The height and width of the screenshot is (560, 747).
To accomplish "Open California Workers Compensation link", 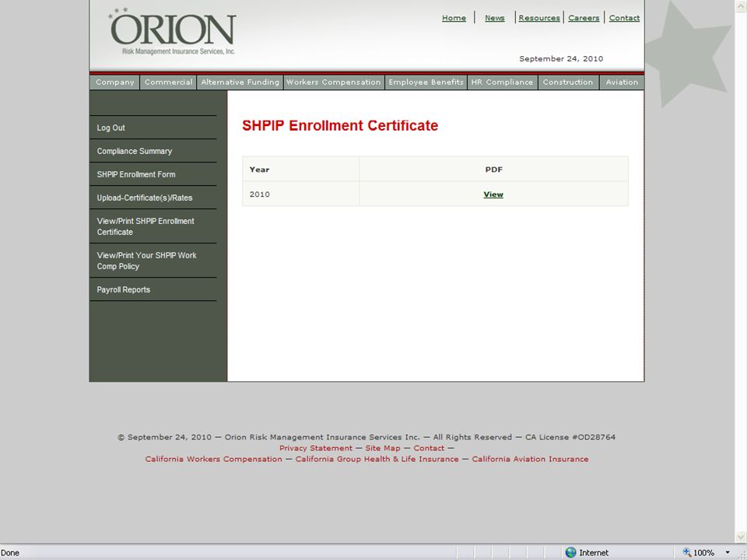I will pyautogui.click(x=213, y=459).
